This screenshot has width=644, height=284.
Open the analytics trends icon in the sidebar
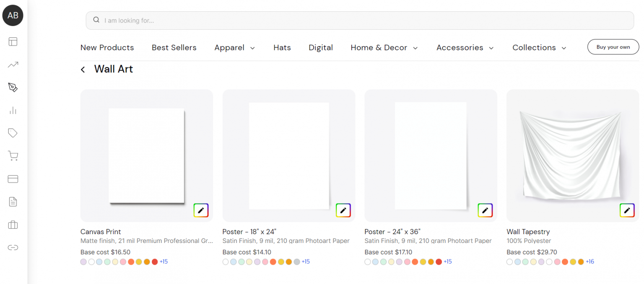click(13, 65)
